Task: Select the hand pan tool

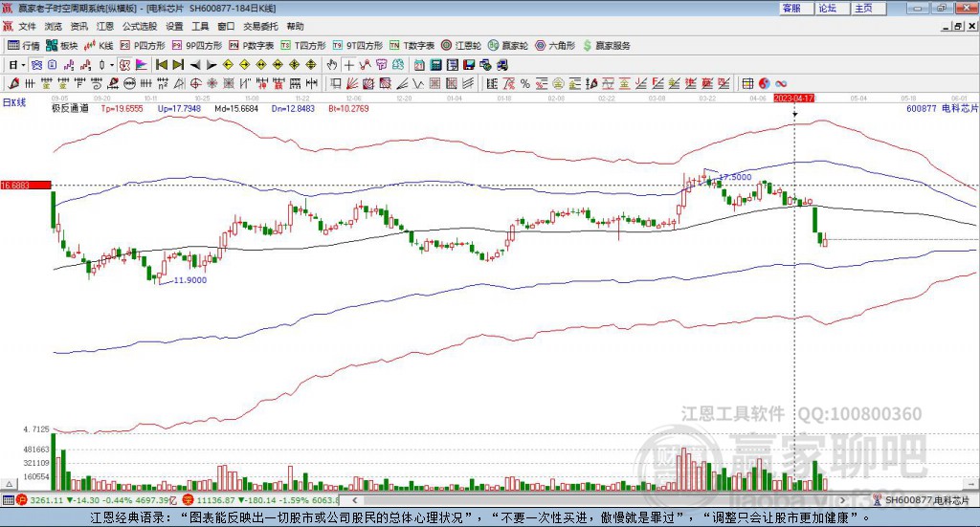Action: (x=332, y=65)
